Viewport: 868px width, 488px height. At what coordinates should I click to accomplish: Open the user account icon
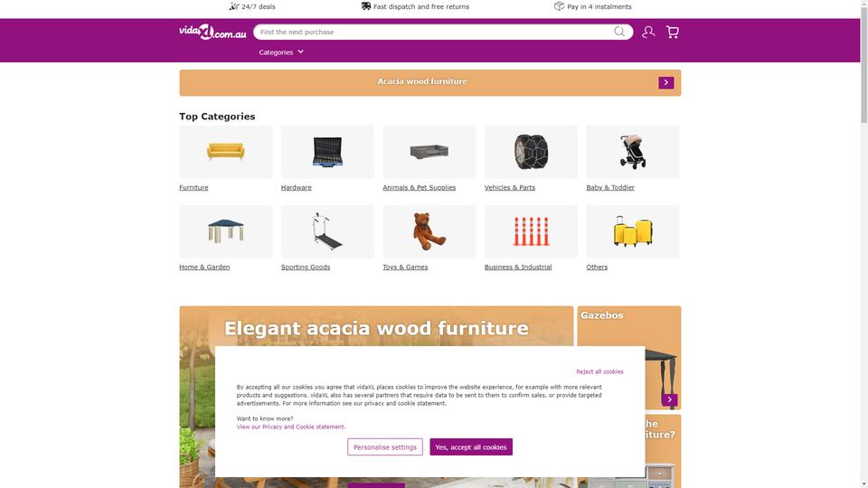(648, 33)
